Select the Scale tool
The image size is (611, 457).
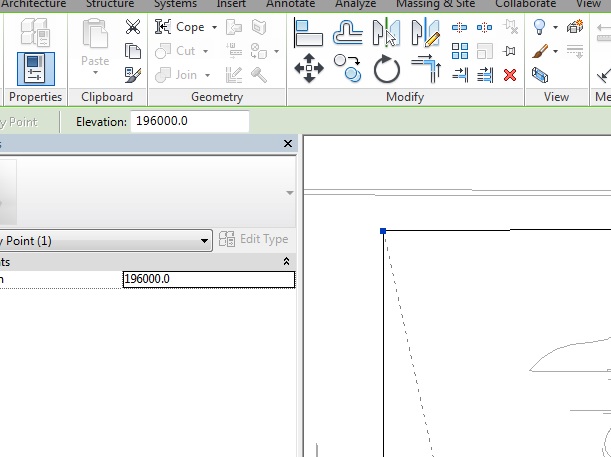point(484,51)
